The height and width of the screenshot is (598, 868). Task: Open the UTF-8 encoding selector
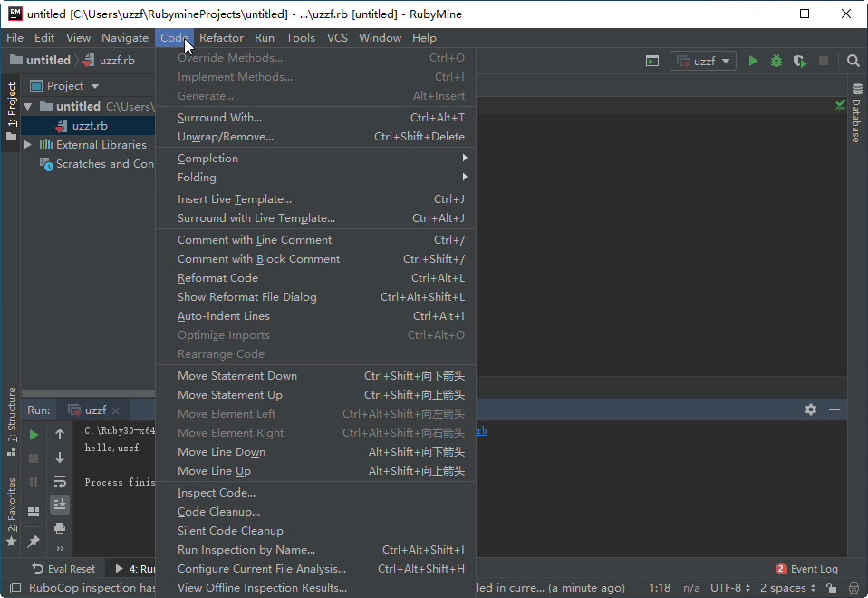point(730,587)
